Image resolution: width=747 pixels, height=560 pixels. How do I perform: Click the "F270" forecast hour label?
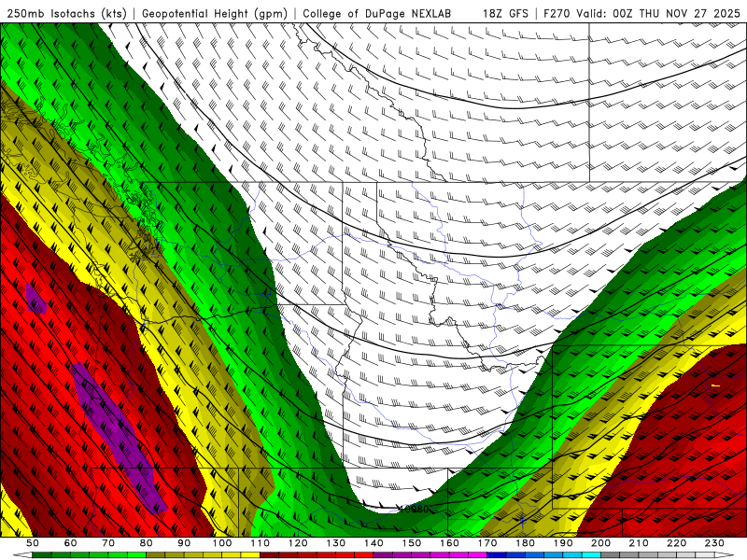(557, 13)
